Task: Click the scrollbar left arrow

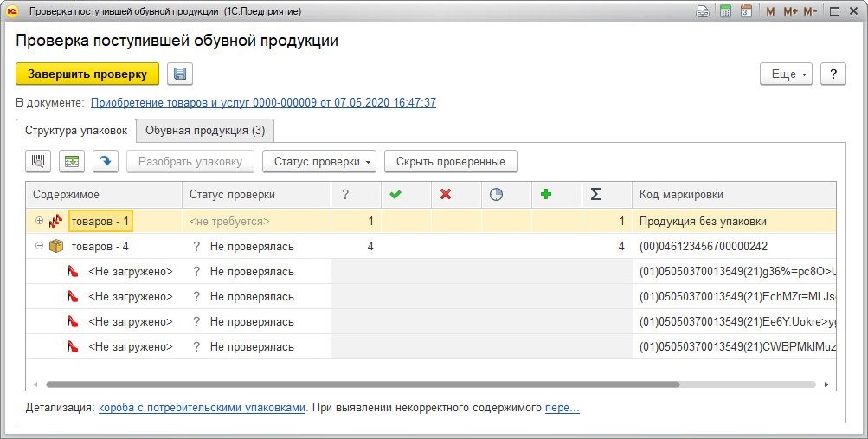Action: point(35,384)
